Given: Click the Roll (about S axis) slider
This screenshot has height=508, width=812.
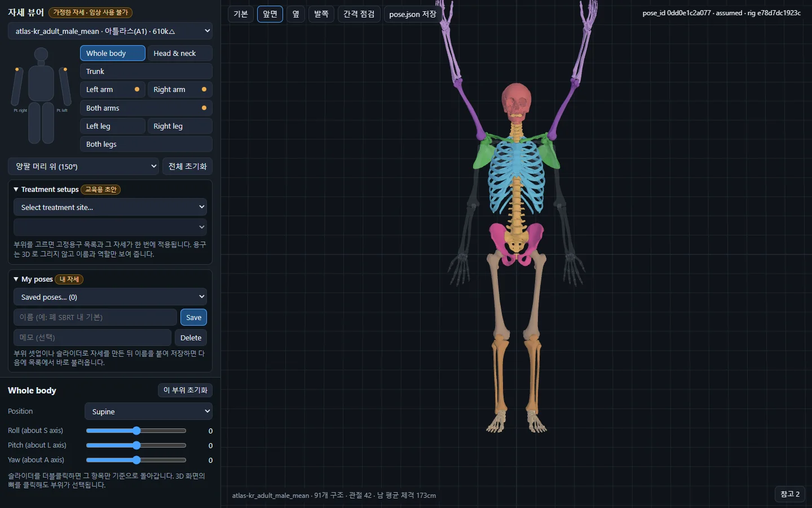Looking at the screenshot, I should [136, 431].
